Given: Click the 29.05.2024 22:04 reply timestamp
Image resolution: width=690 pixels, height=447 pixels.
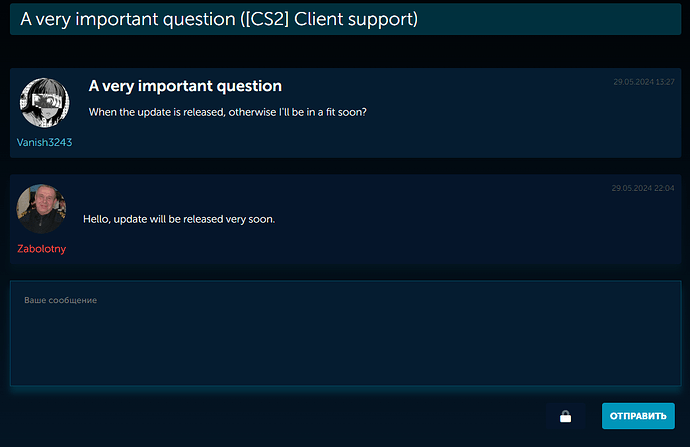Looking at the screenshot, I should [x=643, y=188].
